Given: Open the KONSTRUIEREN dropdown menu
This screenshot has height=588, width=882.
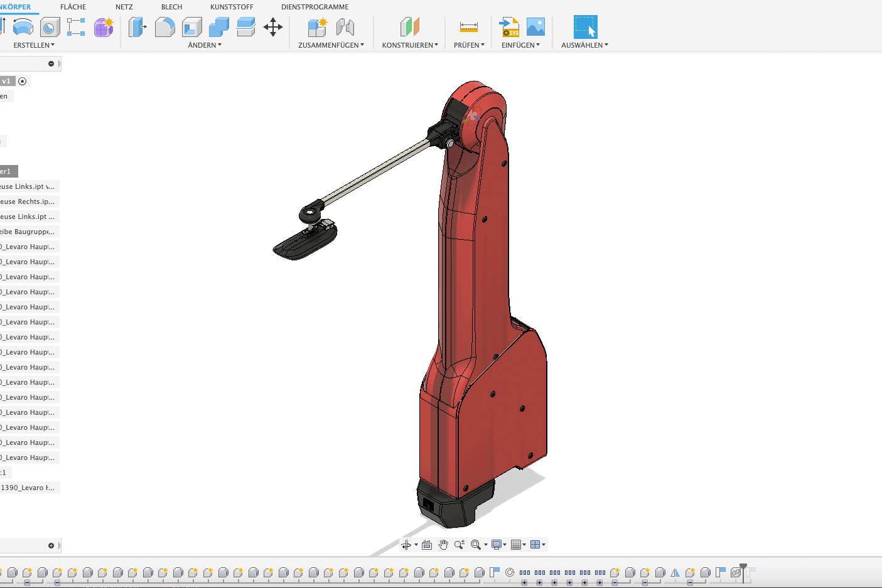Looking at the screenshot, I should (410, 45).
